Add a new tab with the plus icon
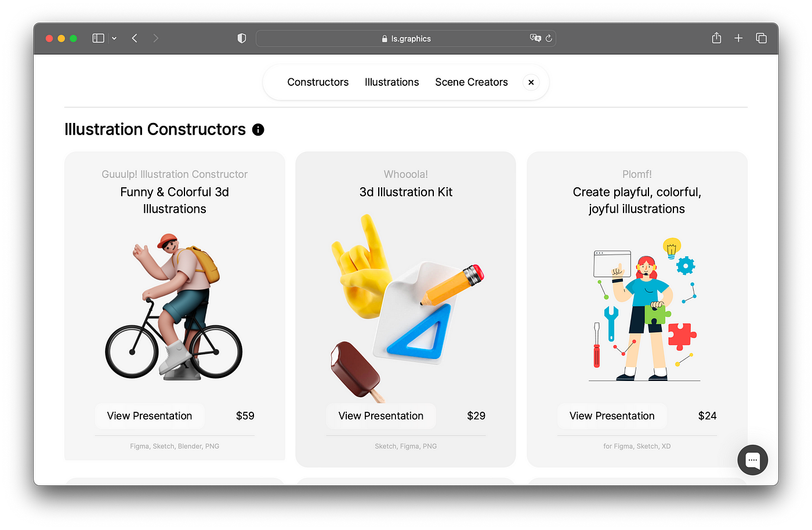Image resolution: width=812 pixels, height=530 pixels. point(738,38)
